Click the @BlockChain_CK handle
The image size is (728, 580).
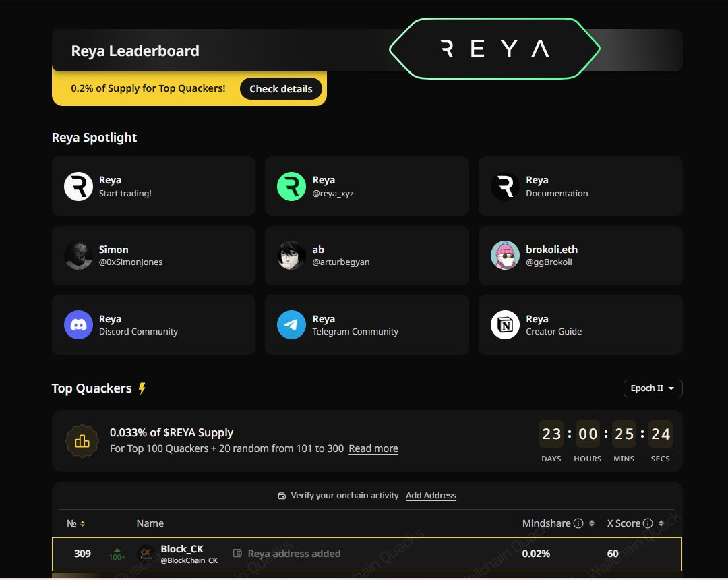coord(189,560)
